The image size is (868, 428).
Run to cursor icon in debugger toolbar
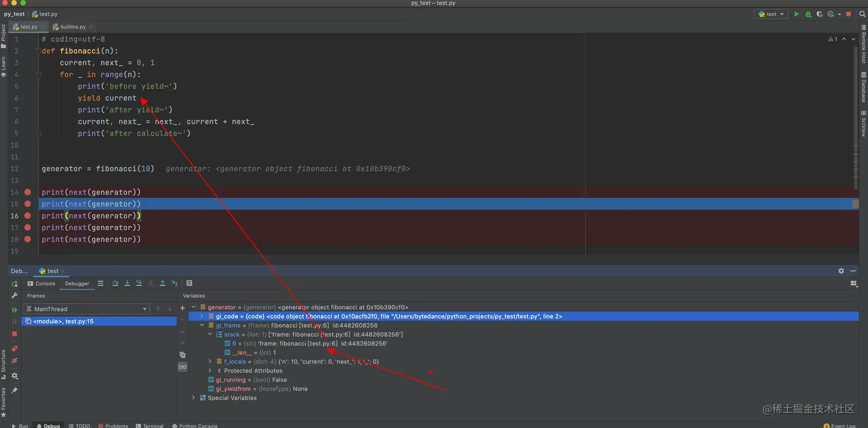tap(174, 283)
